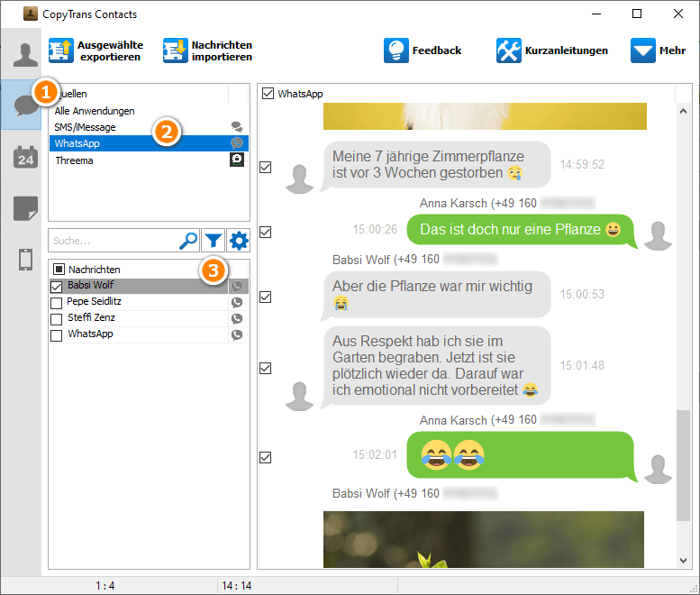Uncheck the 15:01:48 message checkbox
Viewport: 700px width, 595px height.
tap(265, 368)
